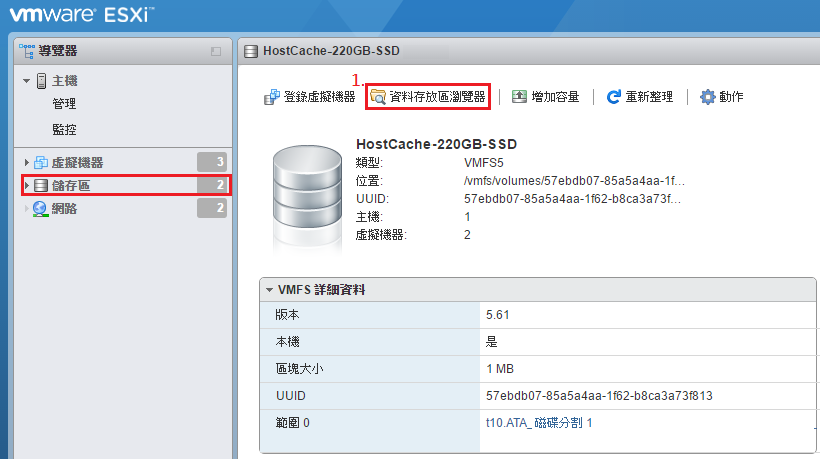
Task: Collapse the Host (主機) tree node
Action: pos(26,81)
